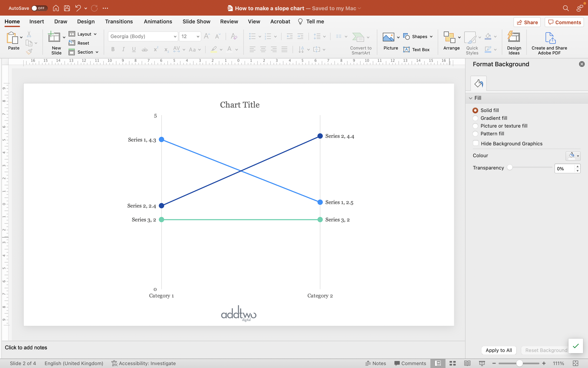Click the Transparency slider handle

click(x=510, y=167)
